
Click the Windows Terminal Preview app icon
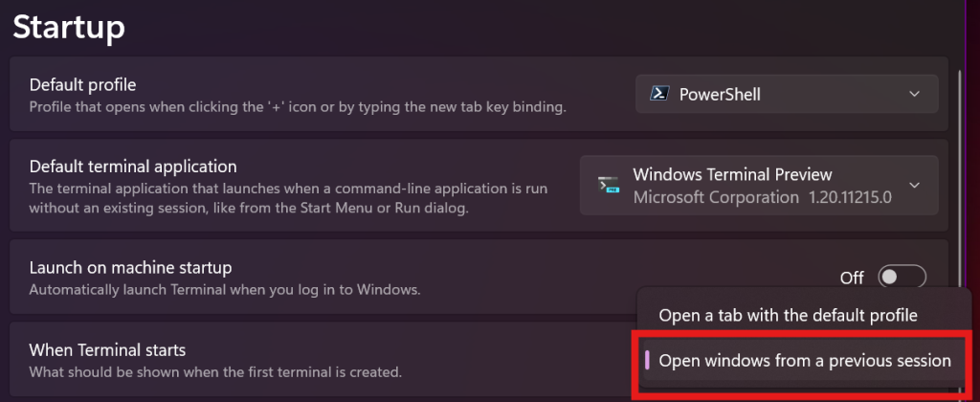[607, 186]
